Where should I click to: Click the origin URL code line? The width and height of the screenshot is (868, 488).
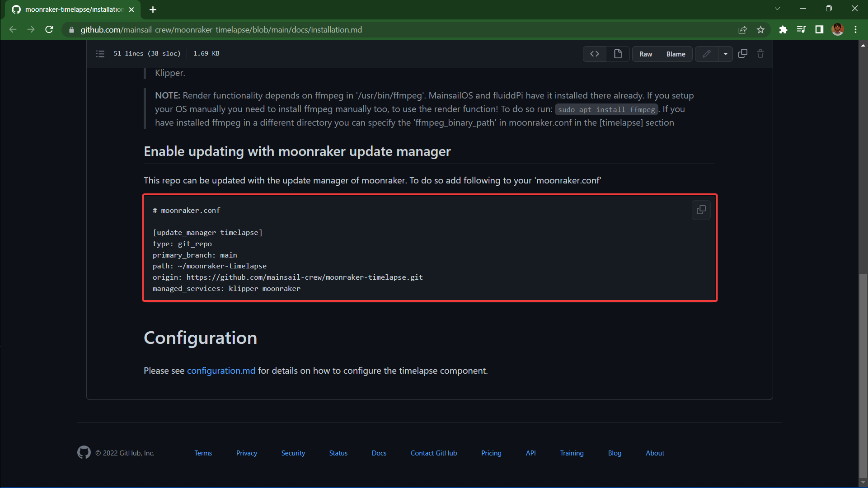pyautogui.click(x=288, y=277)
